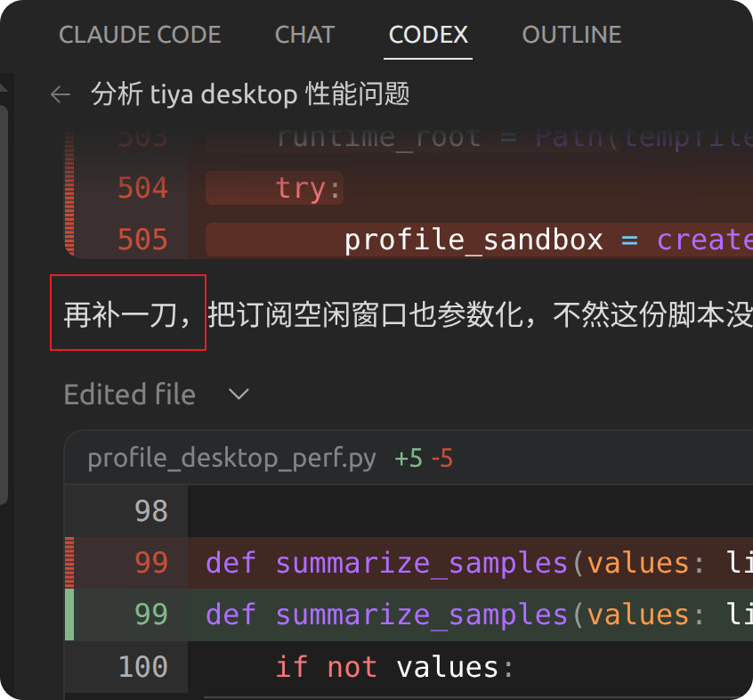Image resolution: width=753 pixels, height=700 pixels.
Task: Click line number 504 in the diff
Action: pos(142,188)
